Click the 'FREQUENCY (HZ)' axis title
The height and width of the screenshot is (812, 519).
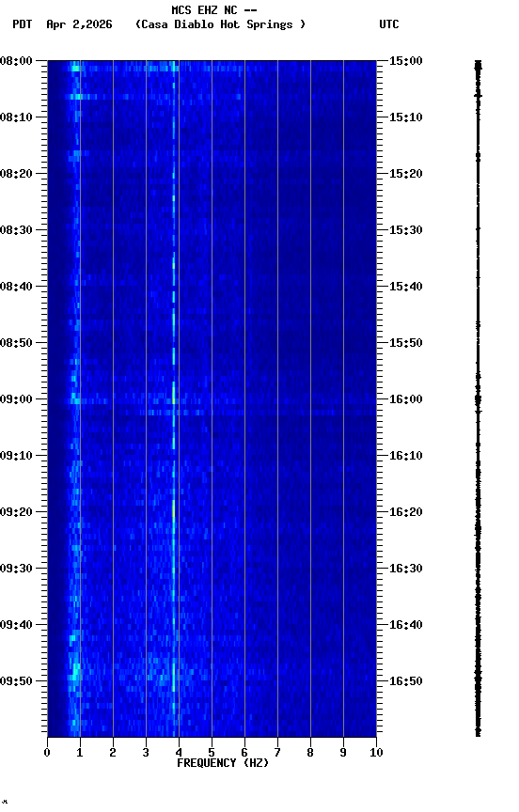[x=223, y=763]
